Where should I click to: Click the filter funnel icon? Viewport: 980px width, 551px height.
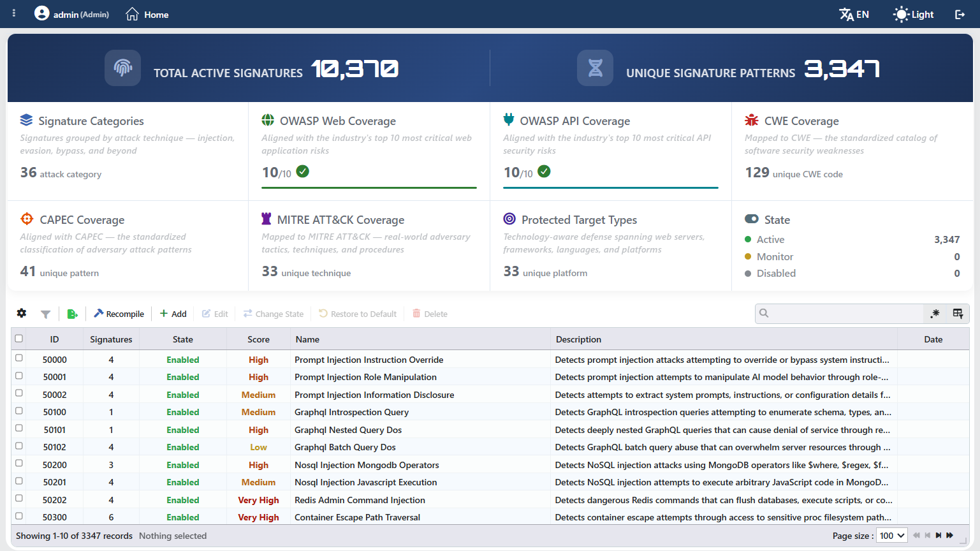click(45, 314)
